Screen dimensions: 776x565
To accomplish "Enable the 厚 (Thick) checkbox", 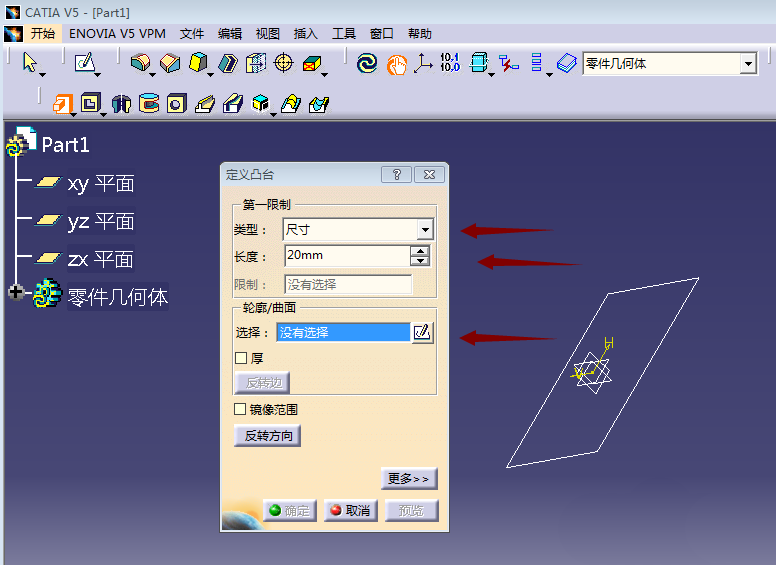I will pyautogui.click(x=240, y=358).
